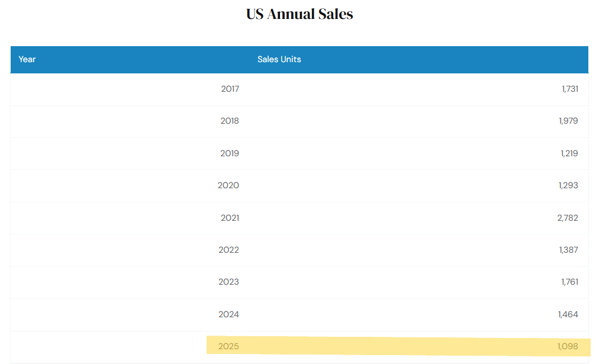This screenshot has height=364, width=599.
Task: Select the 2020 year cell
Action: tap(228, 185)
